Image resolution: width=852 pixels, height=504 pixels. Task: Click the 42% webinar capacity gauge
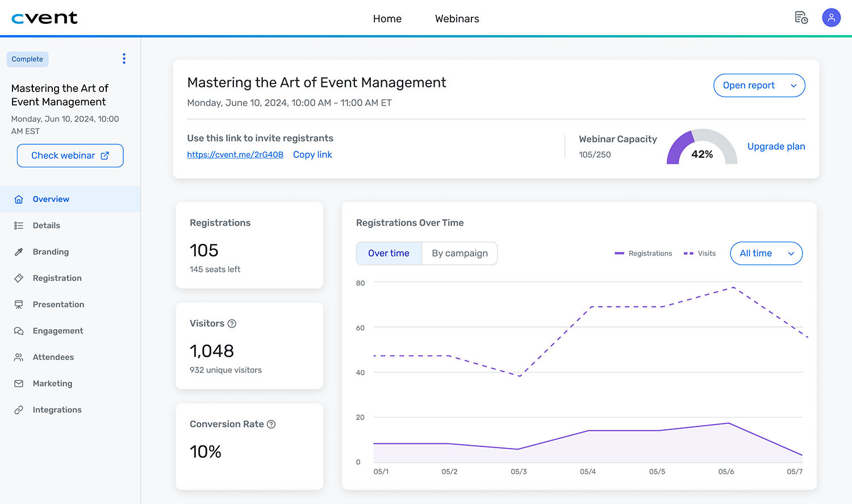click(701, 149)
